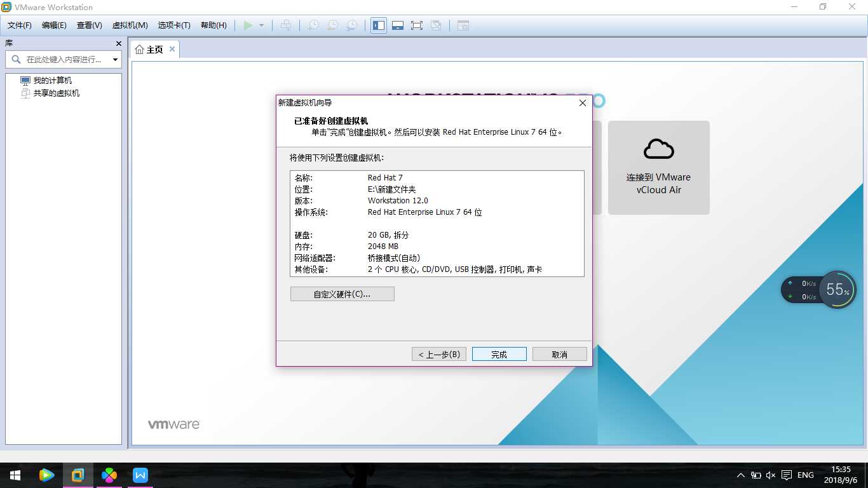
Task: Open the Windows Start menu
Action: (x=15, y=475)
